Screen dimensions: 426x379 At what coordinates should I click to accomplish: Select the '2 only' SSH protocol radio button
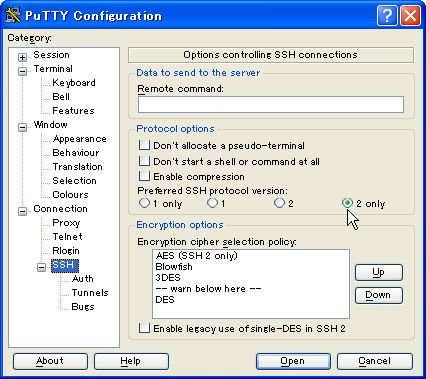pos(347,203)
